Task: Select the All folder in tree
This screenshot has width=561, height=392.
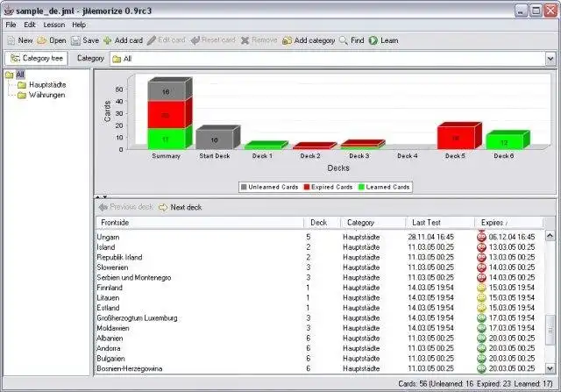Action: [16, 75]
